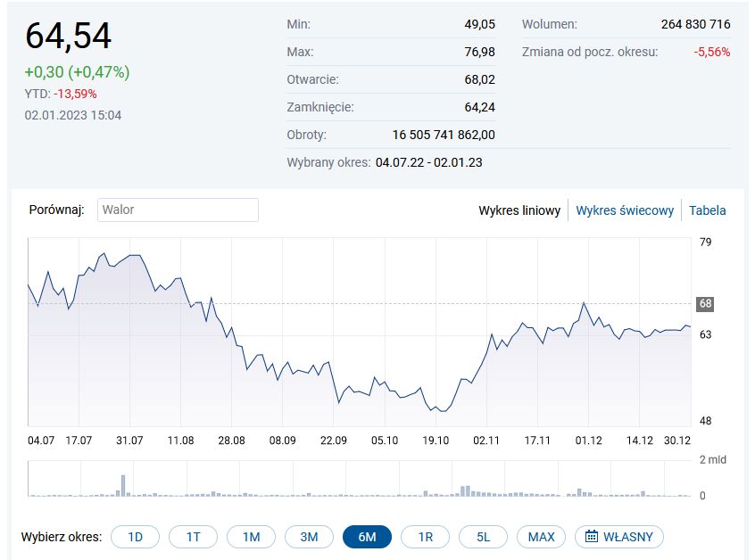This screenshot has height=560, width=755.
Task: Switch chart range to 3M
Action: point(309,537)
